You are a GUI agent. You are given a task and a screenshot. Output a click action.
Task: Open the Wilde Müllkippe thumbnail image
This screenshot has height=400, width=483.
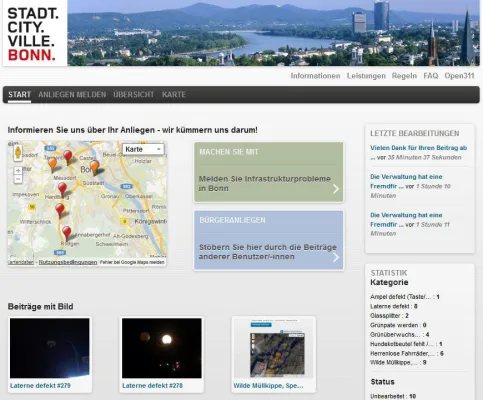274,348
